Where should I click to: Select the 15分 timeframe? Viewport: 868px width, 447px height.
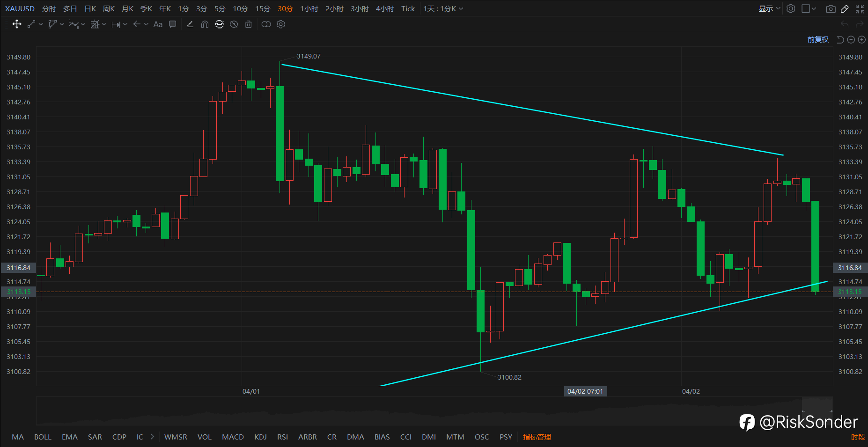263,9
